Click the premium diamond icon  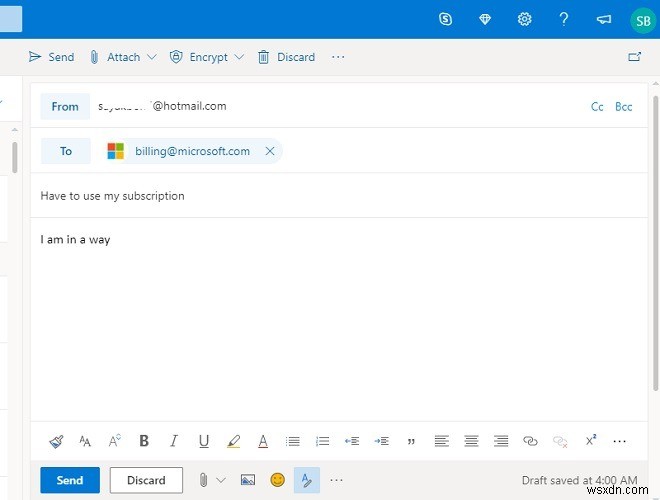click(x=485, y=19)
